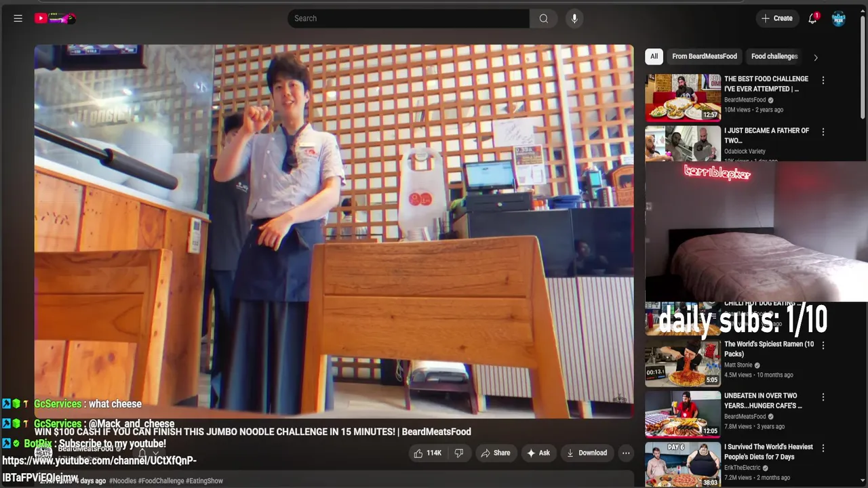
Task: Open options for World's Spiciest Ramen video
Action: [823, 345]
